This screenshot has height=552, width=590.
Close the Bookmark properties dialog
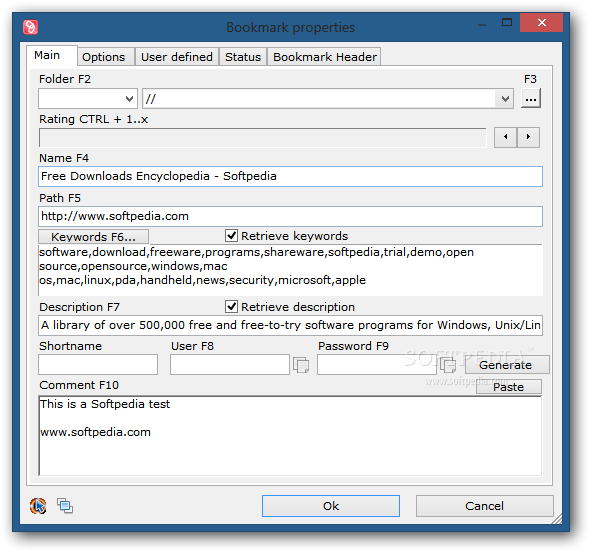click(x=541, y=23)
